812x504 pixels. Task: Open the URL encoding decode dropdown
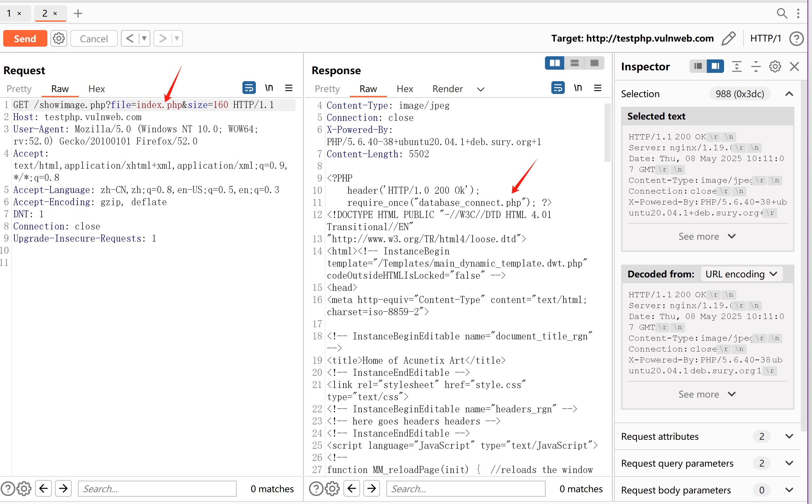741,274
